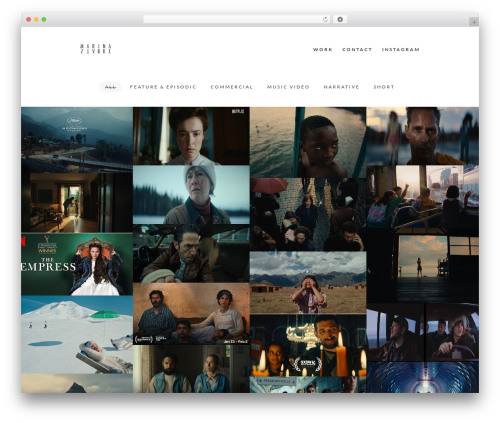Image resolution: width=500 pixels, height=423 pixels.
Task: Open the INSTAGRAM navigation link
Action: [400, 49]
